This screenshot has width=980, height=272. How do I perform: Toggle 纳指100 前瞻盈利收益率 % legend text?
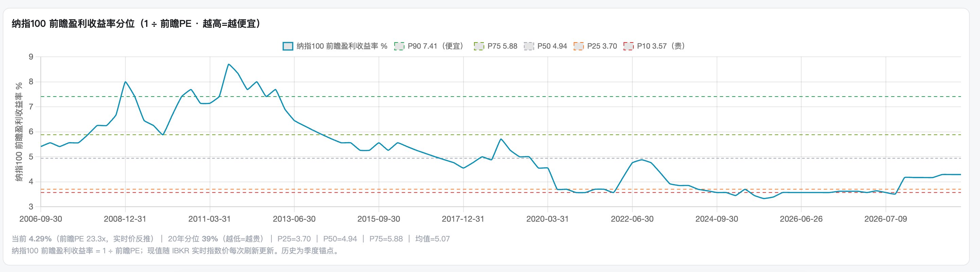(x=342, y=47)
